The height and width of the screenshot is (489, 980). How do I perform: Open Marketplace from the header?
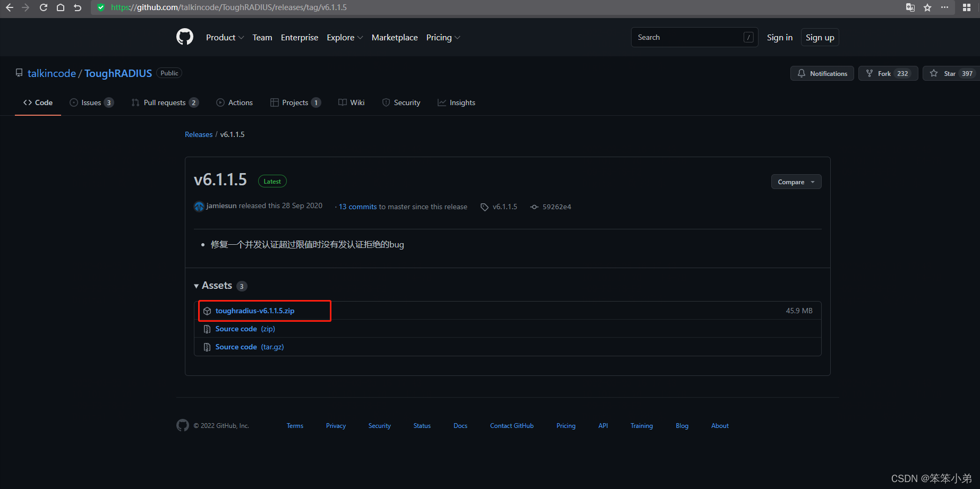click(395, 37)
